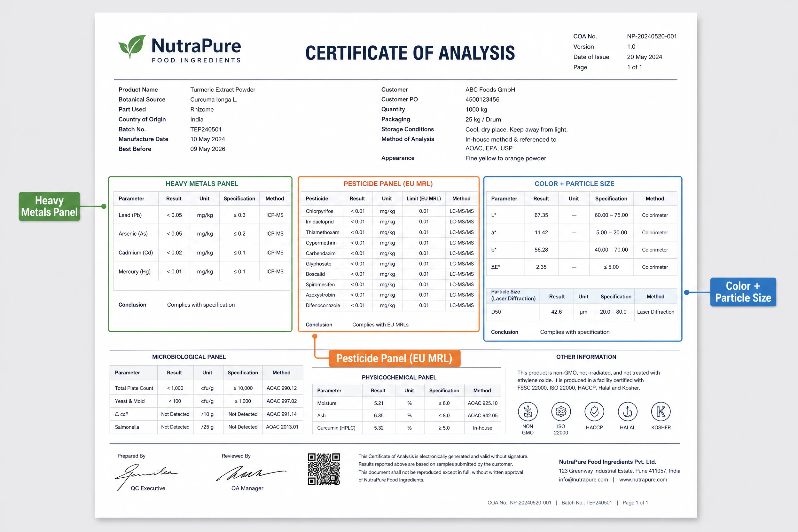The image size is (798, 532).
Task: Click the PHYSICOCHEMICAL PANEL heading
Action: [399, 377]
